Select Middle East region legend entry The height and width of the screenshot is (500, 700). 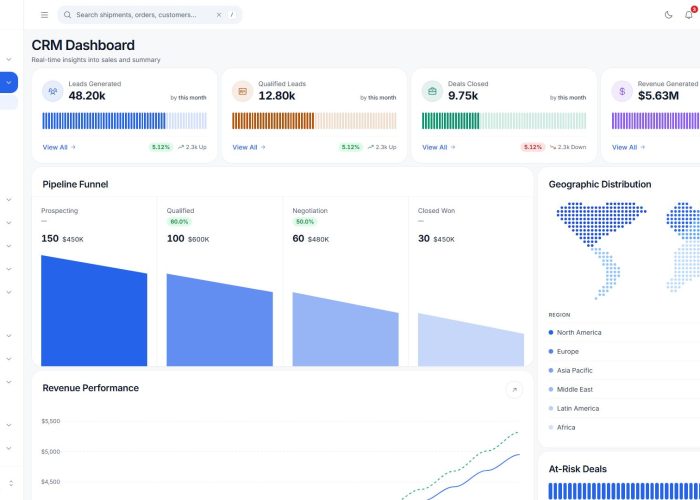point(571,389)
